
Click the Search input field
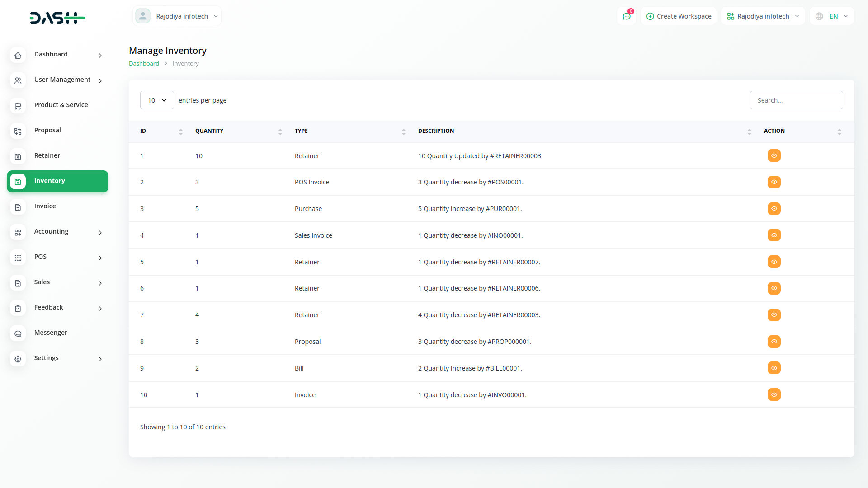pyautogui.click(x=796, y=100)
